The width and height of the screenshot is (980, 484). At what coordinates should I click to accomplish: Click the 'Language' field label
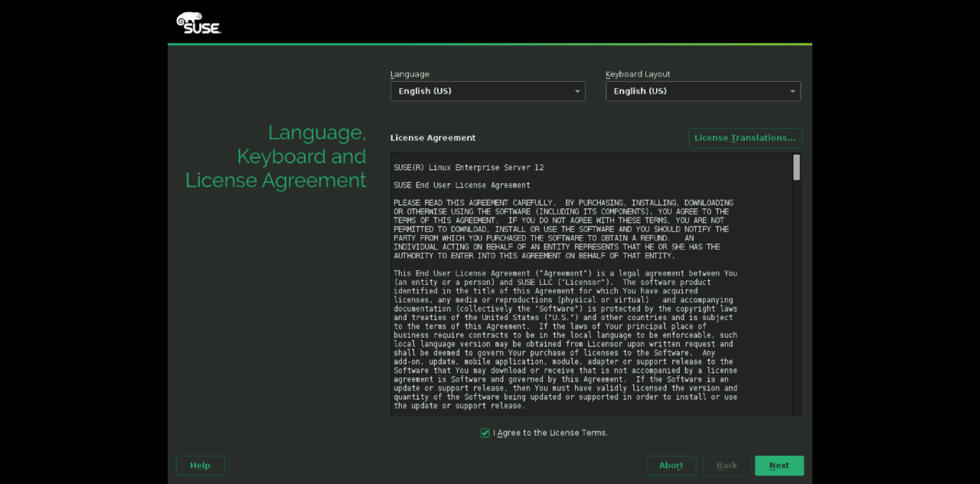[x=410, y=74]
